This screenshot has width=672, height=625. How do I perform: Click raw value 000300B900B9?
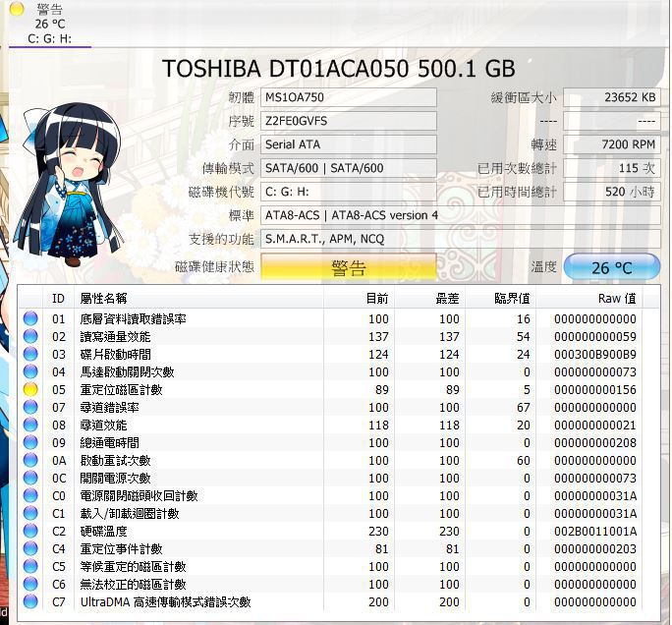594,354
